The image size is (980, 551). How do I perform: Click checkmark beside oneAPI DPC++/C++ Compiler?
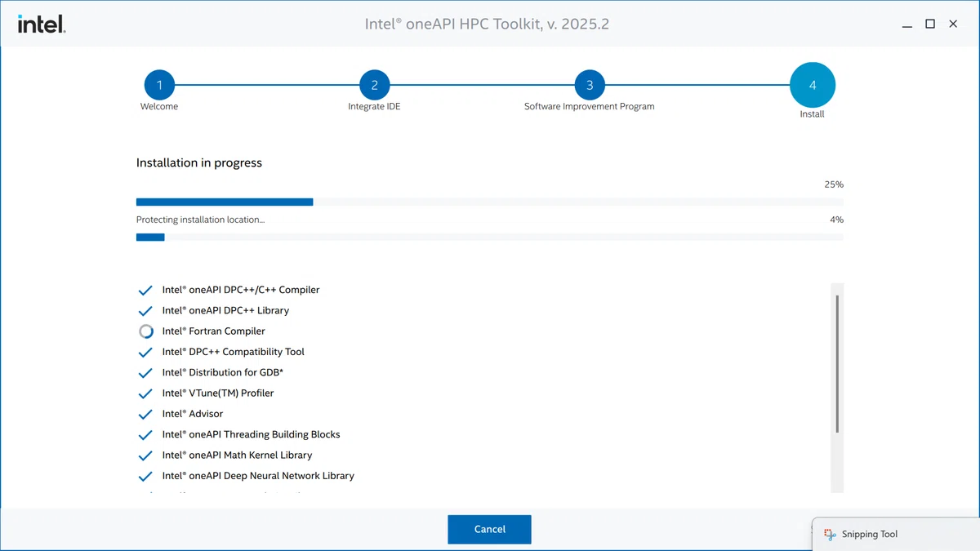click(145, 290)
